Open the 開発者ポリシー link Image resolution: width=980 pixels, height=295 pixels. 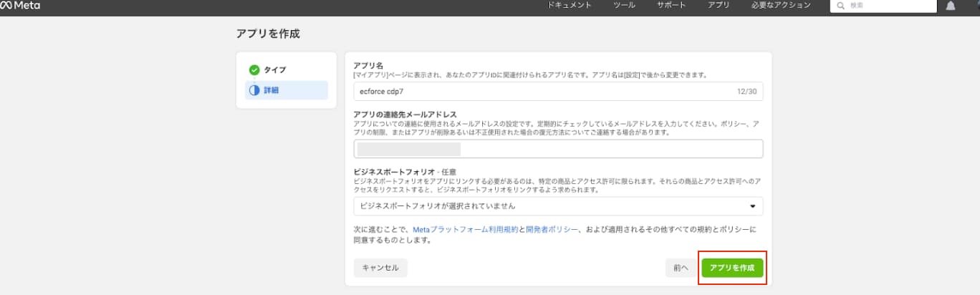click(552, 230)
